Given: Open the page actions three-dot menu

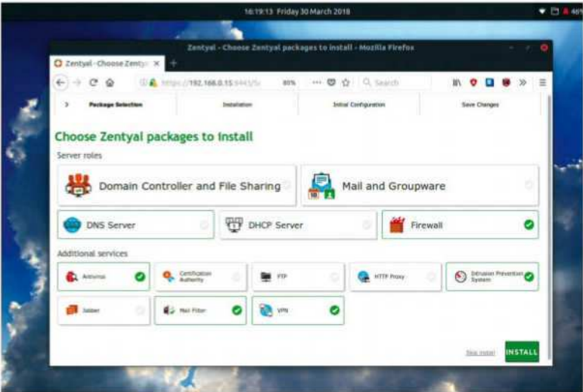Looking at the screenshot, I should click(x=317, y=82).
